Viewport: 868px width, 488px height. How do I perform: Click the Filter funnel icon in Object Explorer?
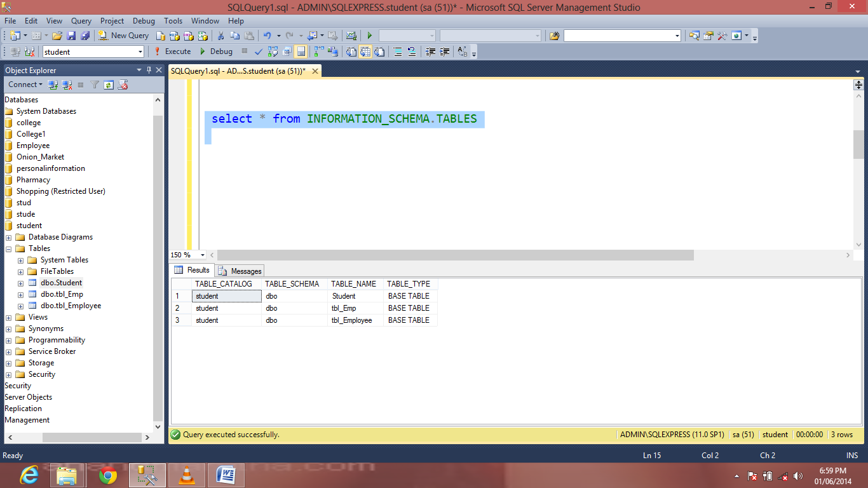[x=95, y=84]
